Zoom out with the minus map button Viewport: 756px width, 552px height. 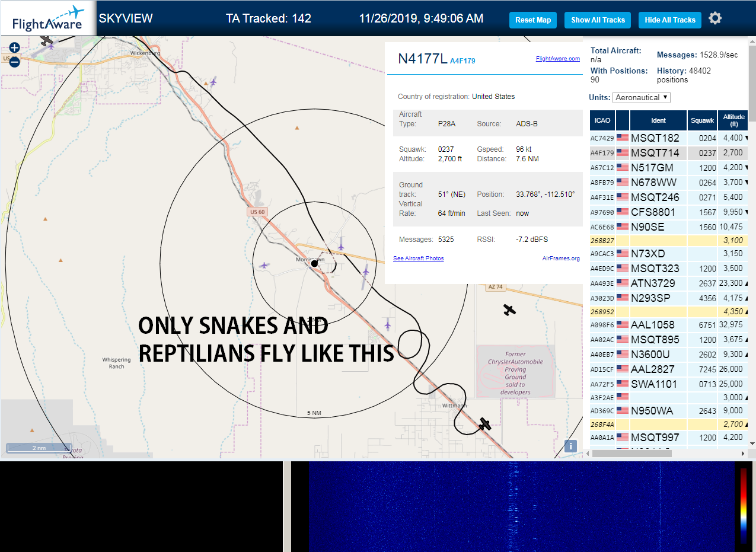[x=14, y=61]
